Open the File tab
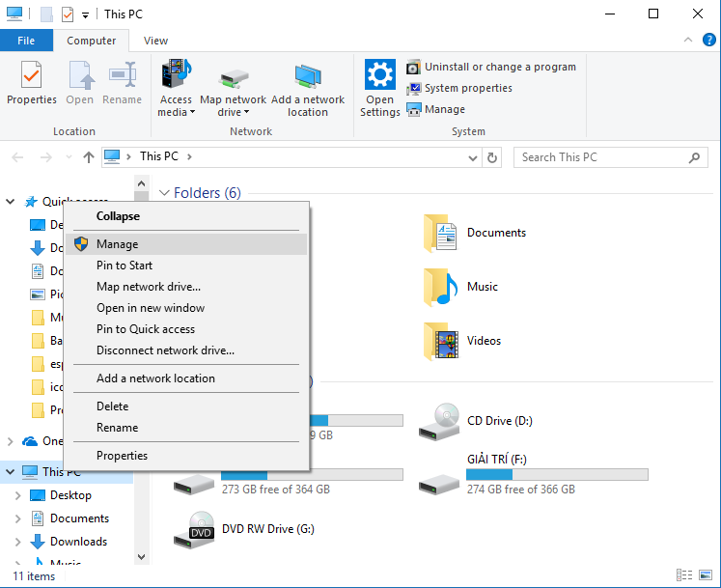 [26, 41]
